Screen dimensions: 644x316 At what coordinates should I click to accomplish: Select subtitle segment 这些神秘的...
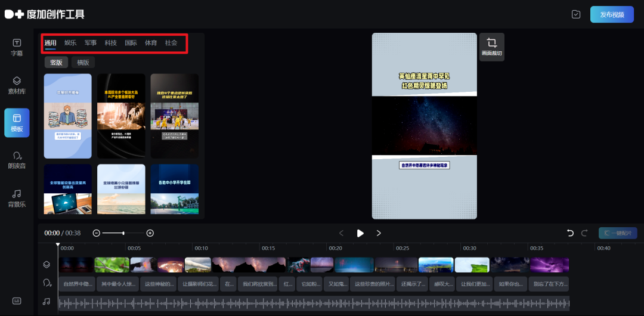(158, 284)
